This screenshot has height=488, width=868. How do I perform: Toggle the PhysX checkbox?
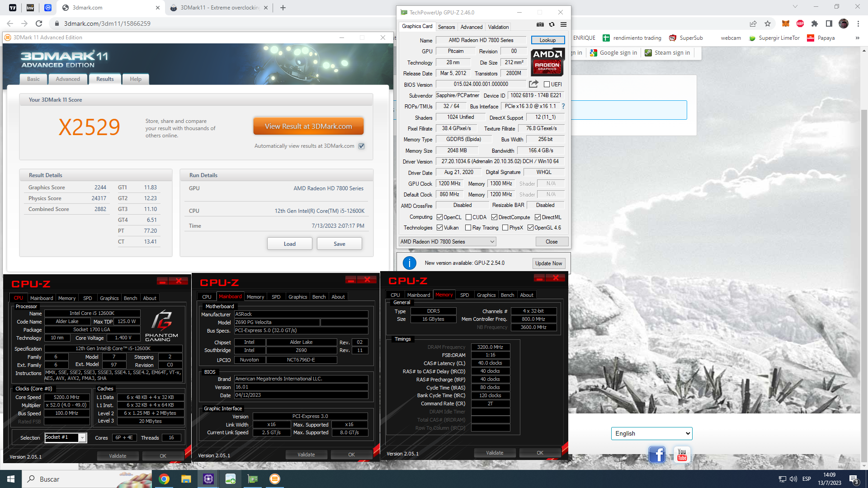coord(505,228)
